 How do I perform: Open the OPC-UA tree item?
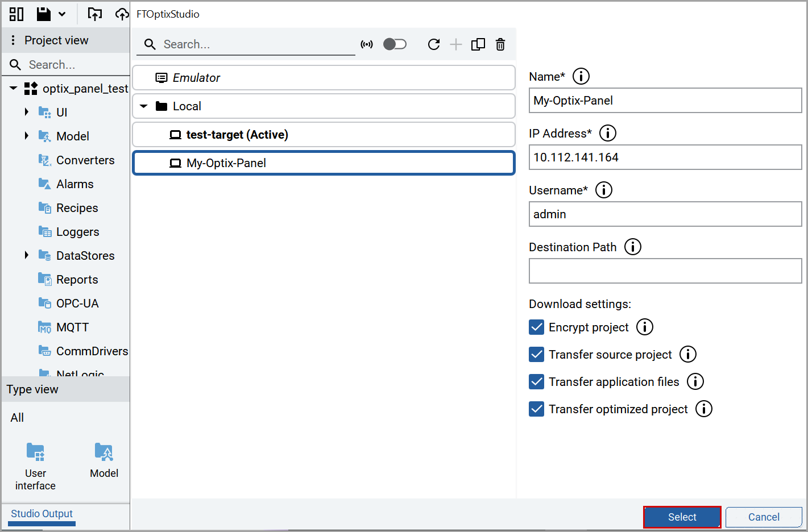[77, 304]
